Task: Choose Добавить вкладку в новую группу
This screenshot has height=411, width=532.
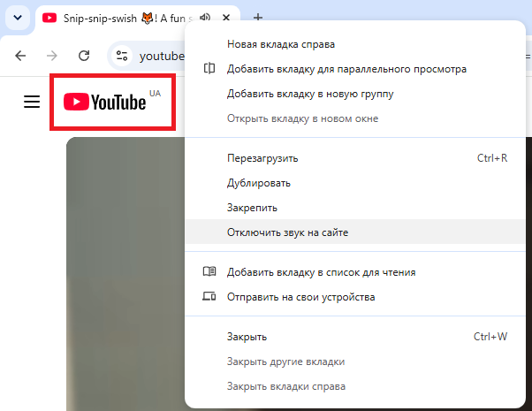Action: tap(355, 94)
